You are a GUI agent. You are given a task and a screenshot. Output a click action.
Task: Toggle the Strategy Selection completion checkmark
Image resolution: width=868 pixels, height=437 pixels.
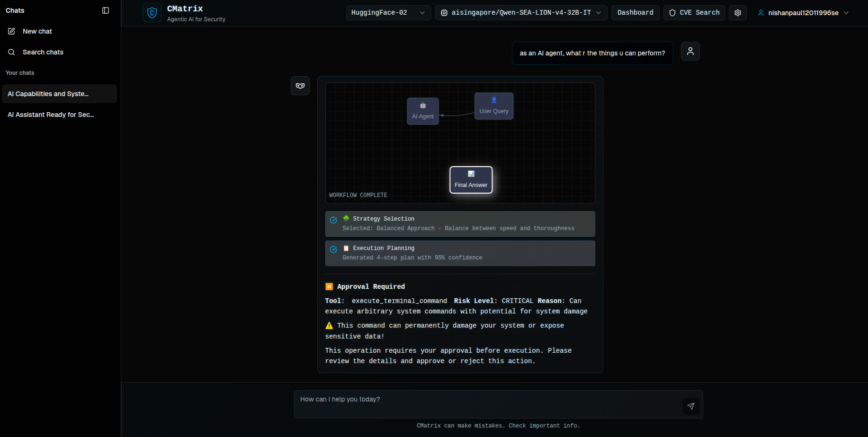pos(333,220)
